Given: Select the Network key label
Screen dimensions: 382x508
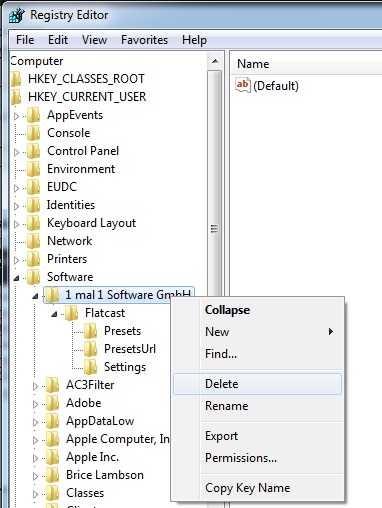Looking at the screenshot, I should coord(70,241).
